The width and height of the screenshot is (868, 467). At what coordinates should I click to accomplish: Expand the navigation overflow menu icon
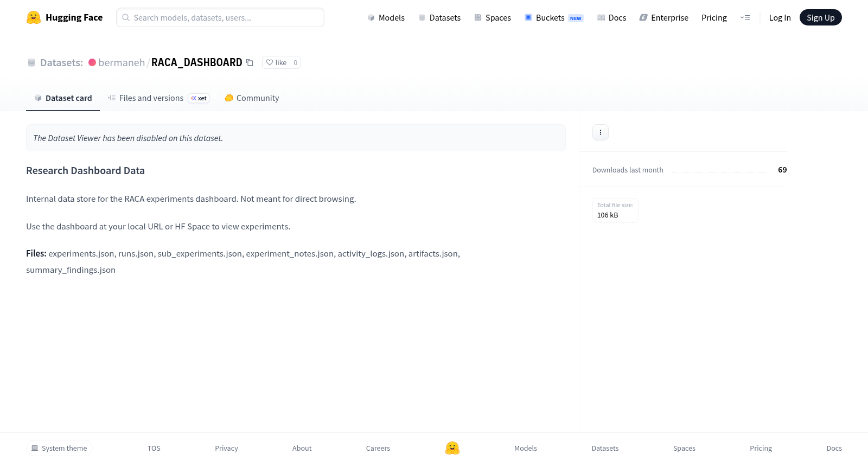pyautogui.click(x=745, y=17)
